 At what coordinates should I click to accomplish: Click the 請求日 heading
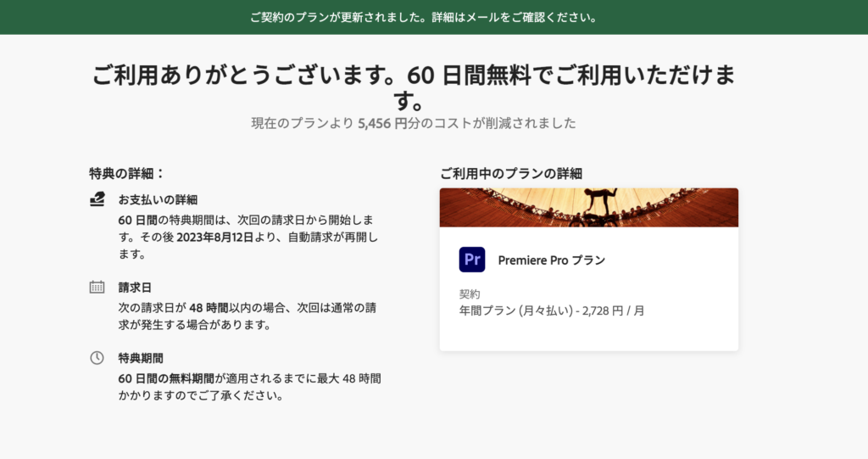[x=135, y=288]
